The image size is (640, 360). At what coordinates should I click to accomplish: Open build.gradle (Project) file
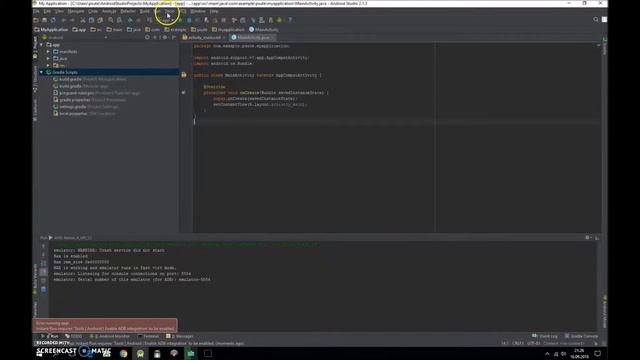(90, 79)
